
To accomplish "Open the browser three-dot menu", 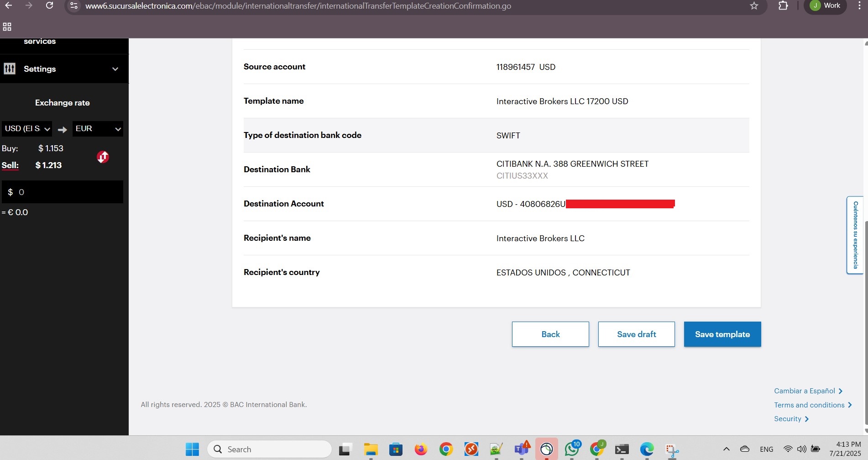I will click(859, 5).
